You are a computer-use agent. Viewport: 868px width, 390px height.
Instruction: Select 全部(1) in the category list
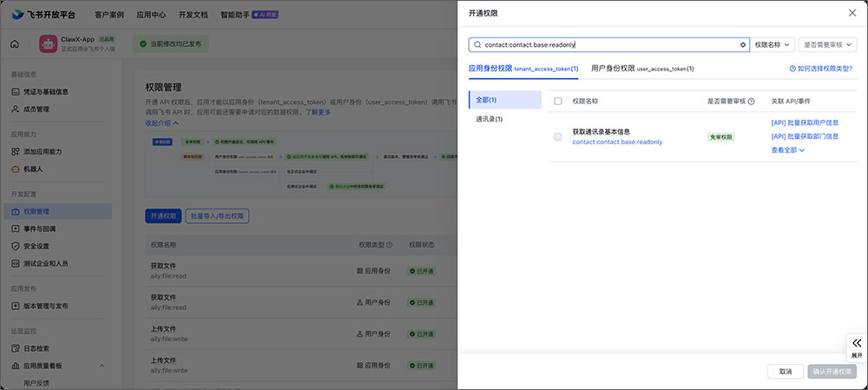(489, 100)
